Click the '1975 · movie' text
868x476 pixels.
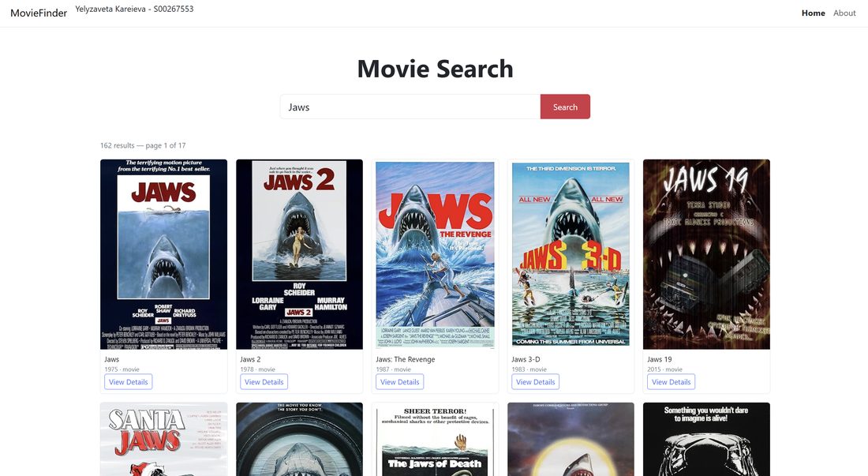(x=122, y=369)
